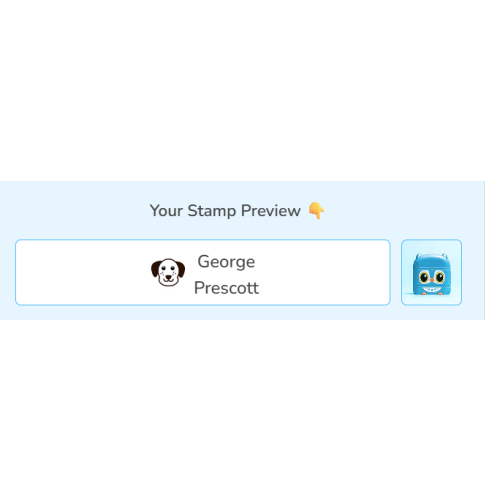500x500 pixels.
Task: Click the owl stamp's left eye
Action: (x=424, y=277)
